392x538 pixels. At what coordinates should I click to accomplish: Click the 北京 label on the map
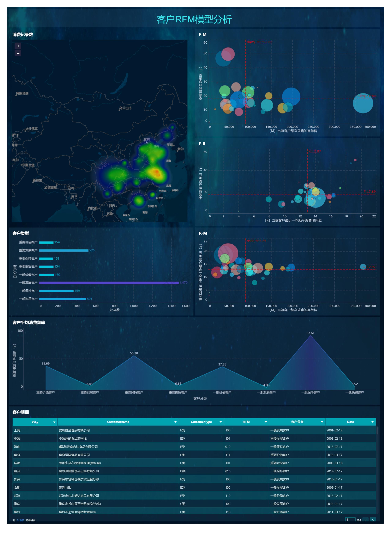[146, 139]
